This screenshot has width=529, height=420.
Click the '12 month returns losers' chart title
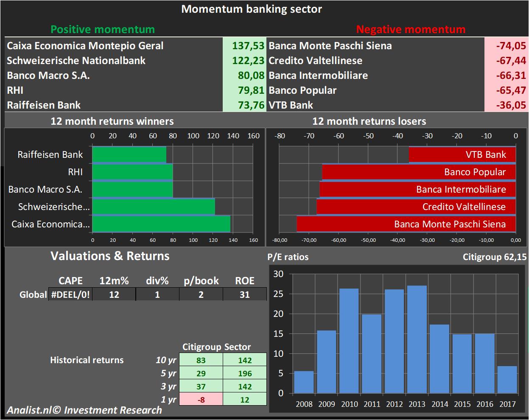coord(369,121)
